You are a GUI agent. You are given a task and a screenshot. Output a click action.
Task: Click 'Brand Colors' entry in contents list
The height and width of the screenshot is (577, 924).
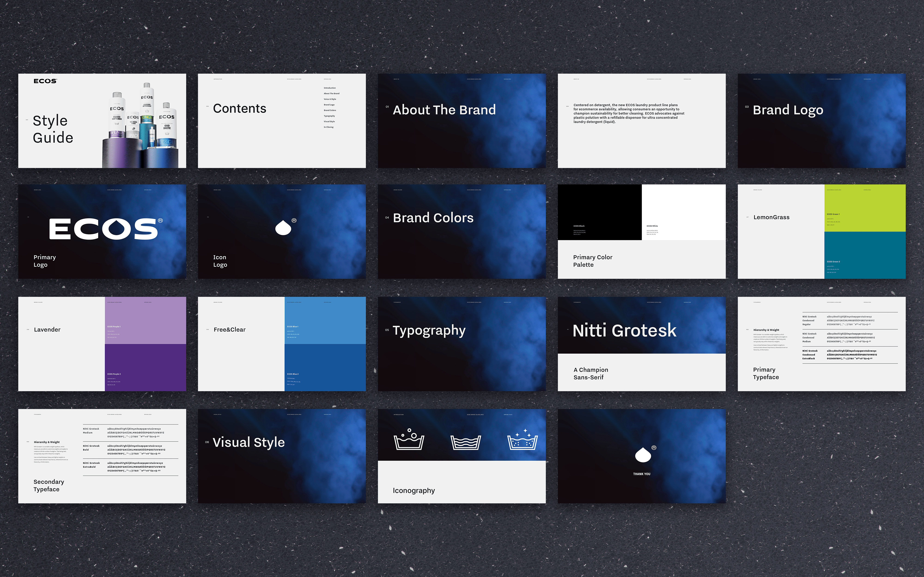click(x=330, y=110)
